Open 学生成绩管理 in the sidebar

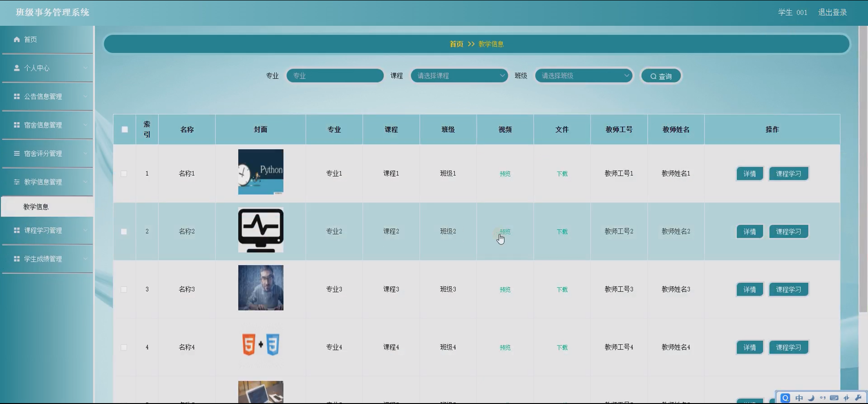point(47,259)
